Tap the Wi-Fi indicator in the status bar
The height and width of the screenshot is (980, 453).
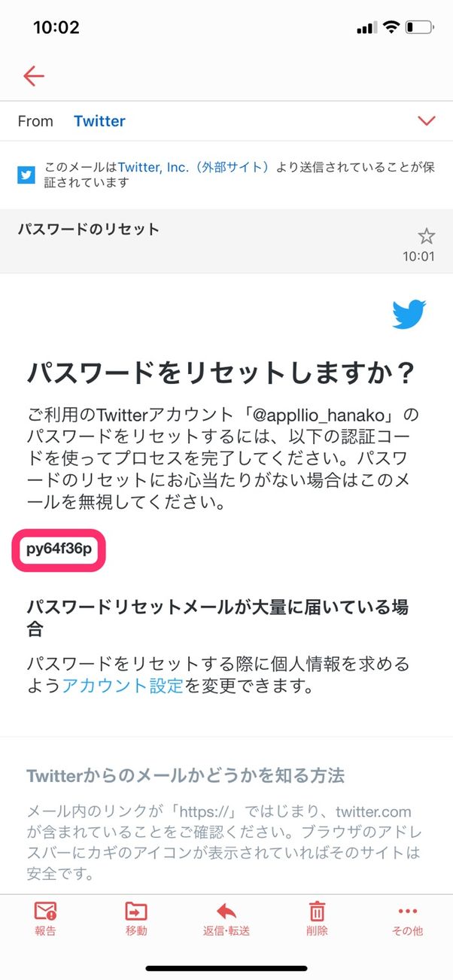pyautogui.click(x=391, y=27)
